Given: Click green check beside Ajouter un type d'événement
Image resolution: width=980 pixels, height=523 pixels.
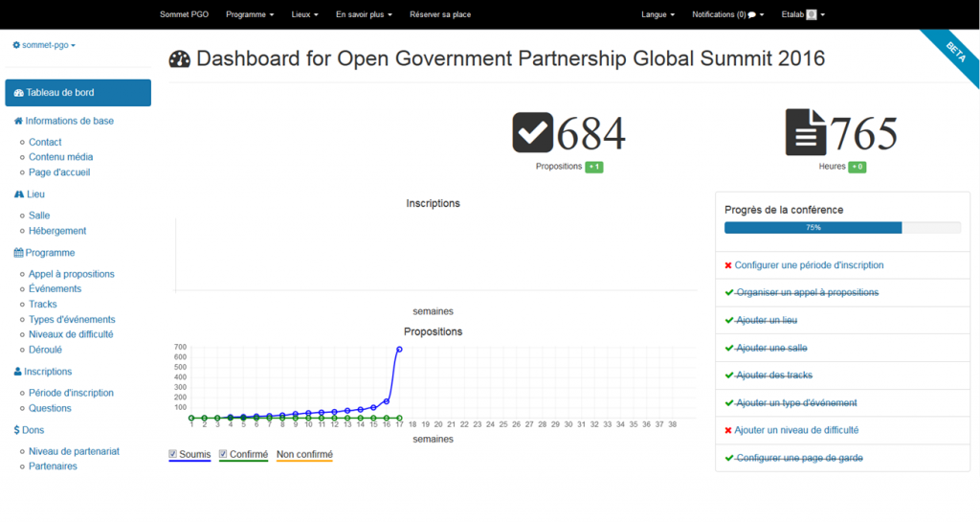Looking at the screenshot, I should [x=728, y=403].
